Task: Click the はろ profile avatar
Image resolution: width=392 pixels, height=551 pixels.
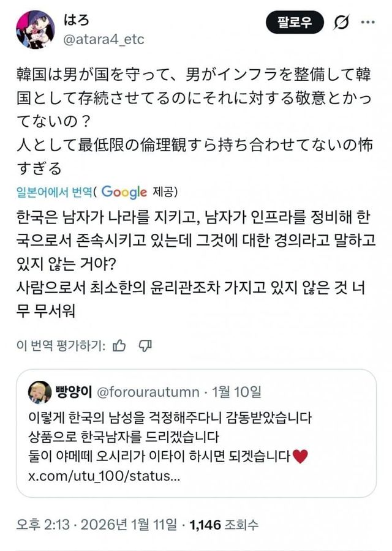Action: [x=36, y=29]
